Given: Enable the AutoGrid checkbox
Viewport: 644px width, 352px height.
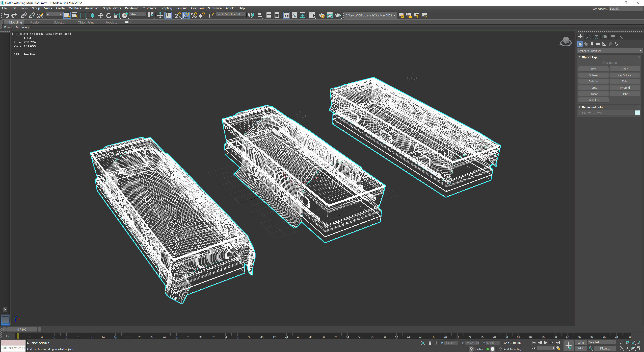Looking at the screenshot, I should tap(603, 63).
